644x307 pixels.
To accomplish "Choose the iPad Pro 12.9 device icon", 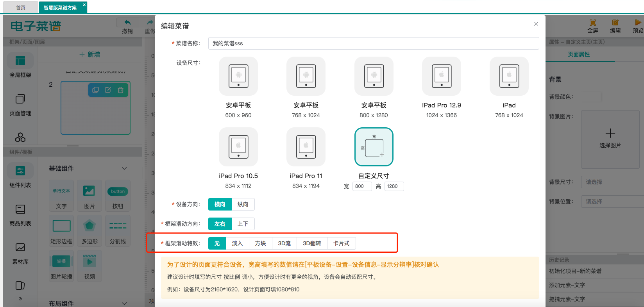I will (441, 76).
